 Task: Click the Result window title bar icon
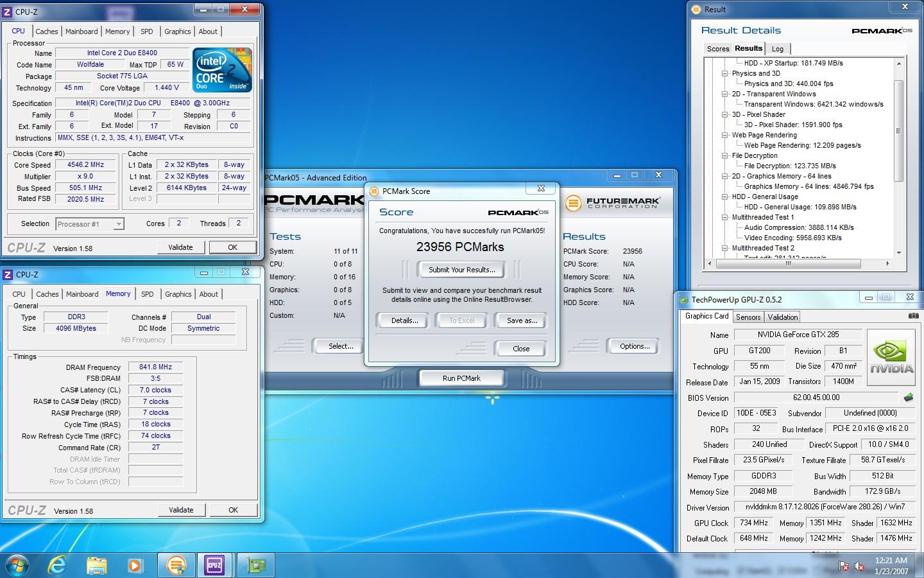697,10
